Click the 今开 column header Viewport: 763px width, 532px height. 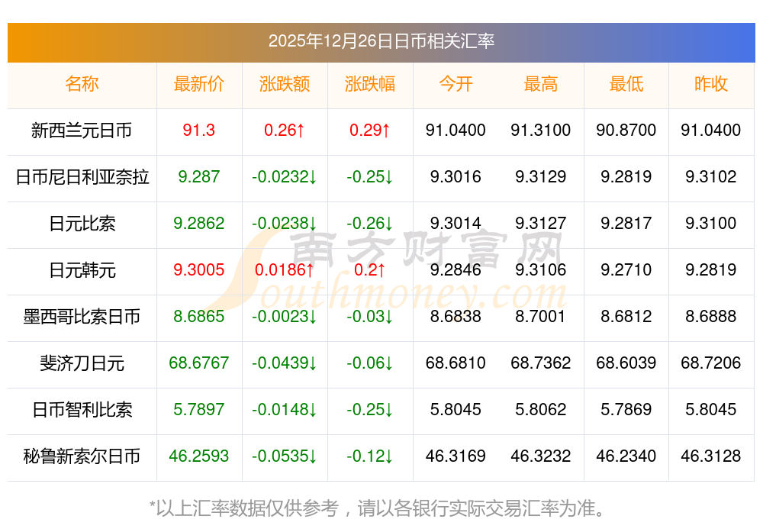coord(456,84)
